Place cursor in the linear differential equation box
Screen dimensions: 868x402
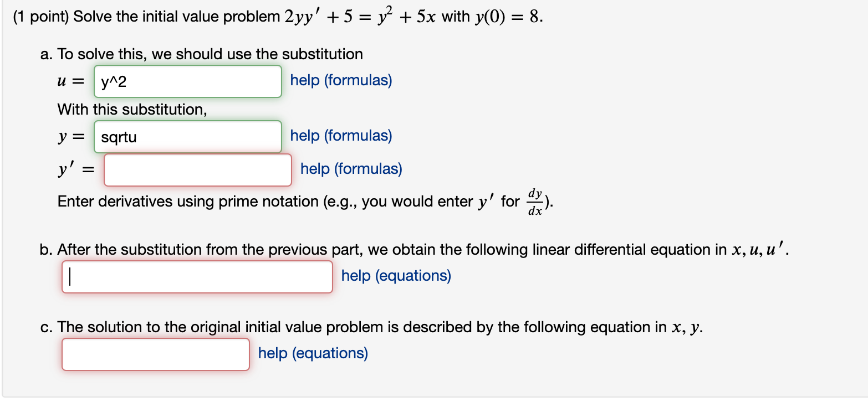(x=196, y=276)
